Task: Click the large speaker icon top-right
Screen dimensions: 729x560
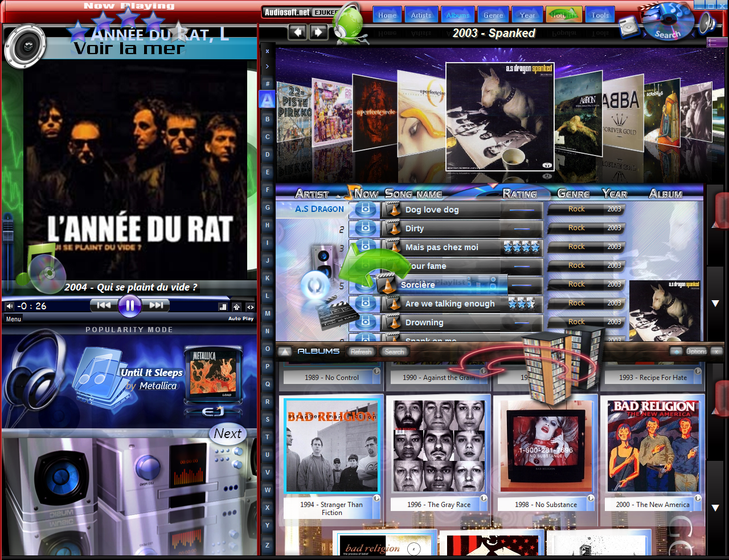Action: (x=707, y=23)
